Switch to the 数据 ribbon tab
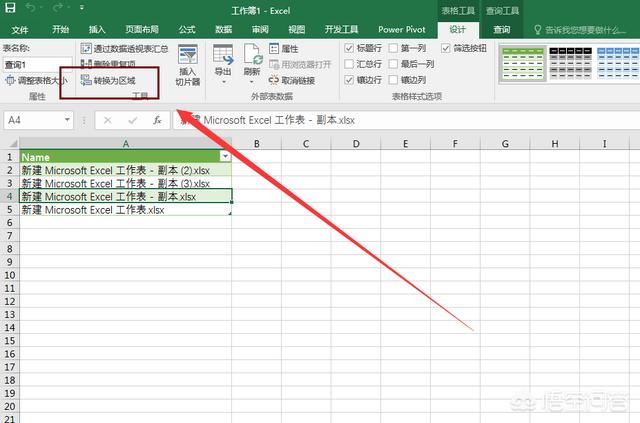This screenshot has height=423, width=640. [224, 29]
